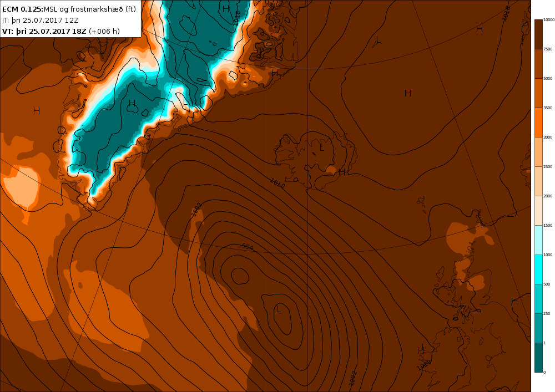Click the '994' isobar label near the low
The height and width of the screenshot is (392, 555).
click(x=248, y=247)
